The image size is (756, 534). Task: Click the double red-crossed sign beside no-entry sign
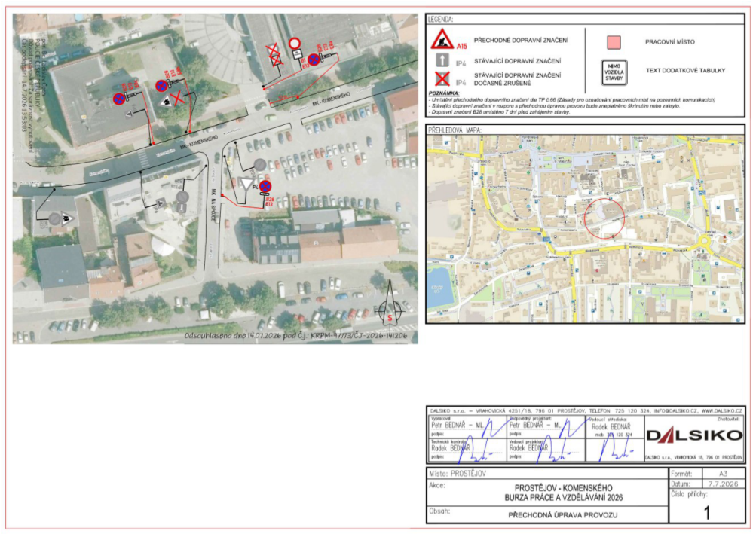274,55
